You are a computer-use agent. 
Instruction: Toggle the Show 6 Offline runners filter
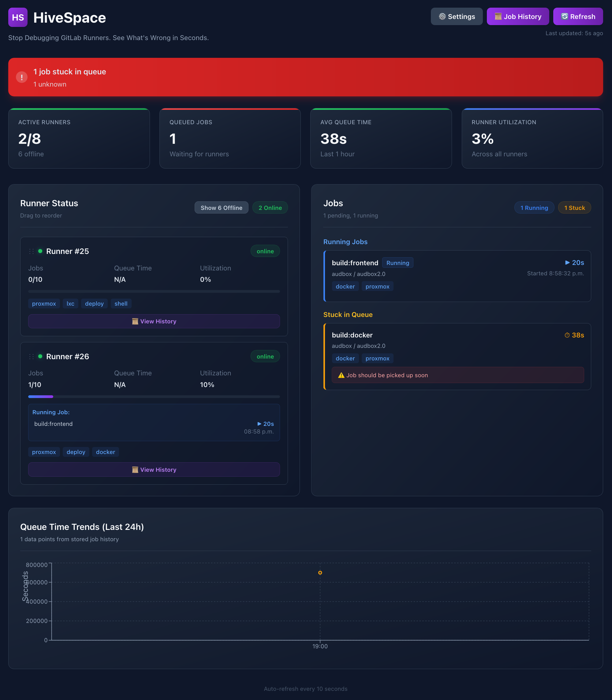[x=221, y=208]
